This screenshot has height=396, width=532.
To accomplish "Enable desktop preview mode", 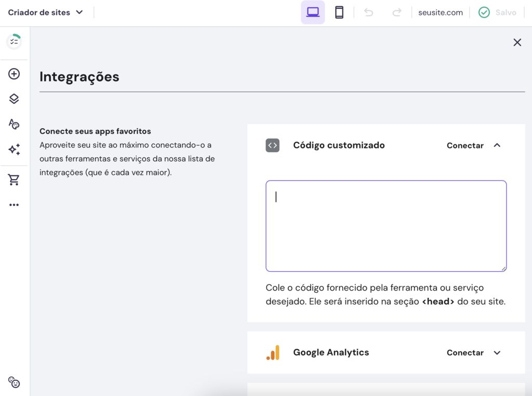I will click(313, 12).
